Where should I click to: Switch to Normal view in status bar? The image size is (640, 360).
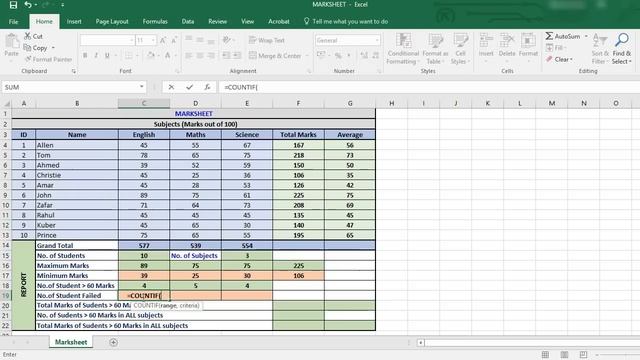coord(545,355)
